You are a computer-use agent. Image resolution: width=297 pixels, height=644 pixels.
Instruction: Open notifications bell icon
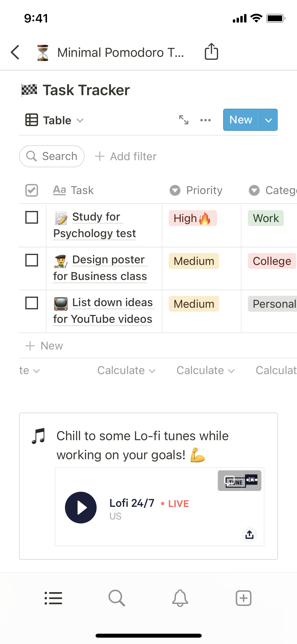point(180,598)
